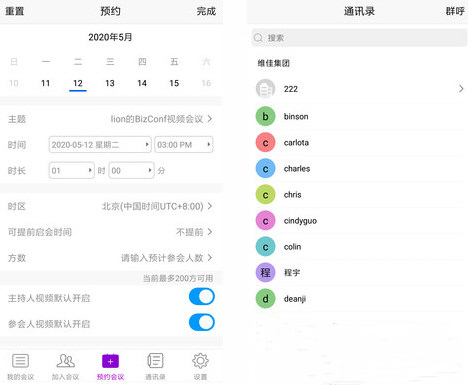Select date 13 in the calendar
Image resolution: width=468 pixels, height=385 pixels.
point(110,83)
